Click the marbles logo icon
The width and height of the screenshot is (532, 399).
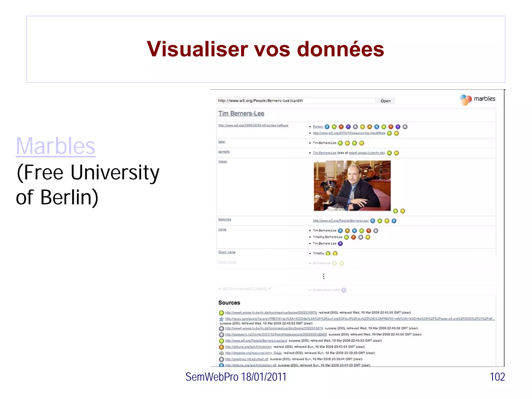(x=465, y=100)
